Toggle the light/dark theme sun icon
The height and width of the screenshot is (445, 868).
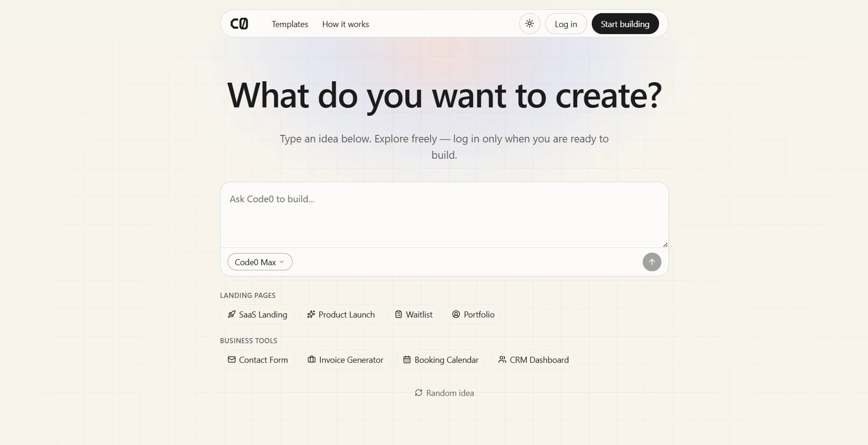(530, 24)
